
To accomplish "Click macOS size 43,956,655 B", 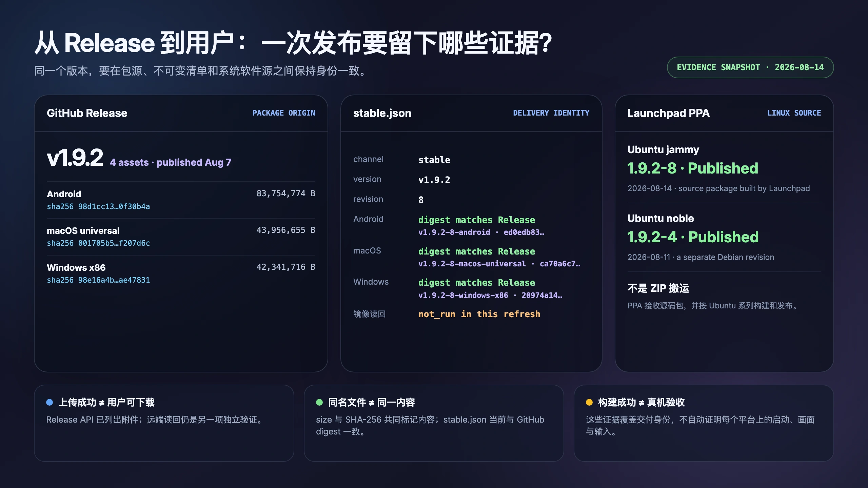I will (x=286, y=230).
